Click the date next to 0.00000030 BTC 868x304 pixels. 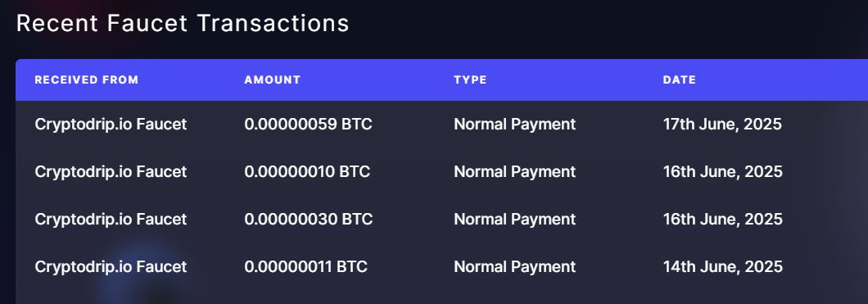[x=723, y=220]
